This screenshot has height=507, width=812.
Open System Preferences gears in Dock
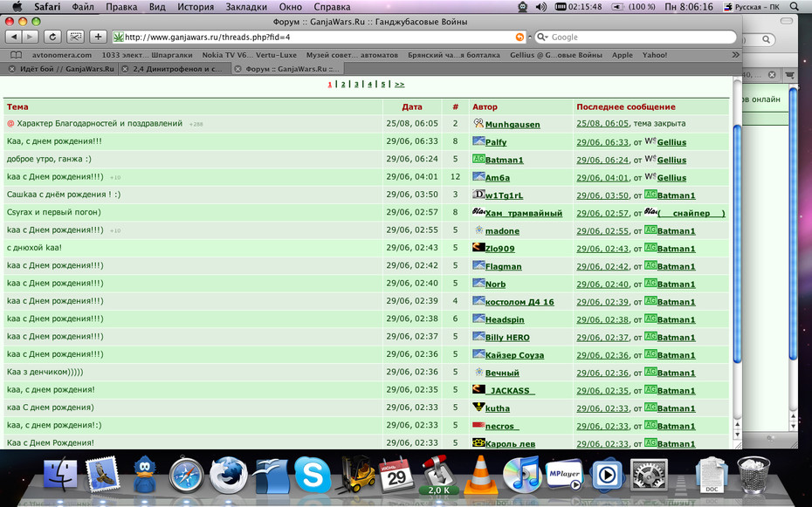[x=649, y=475]
